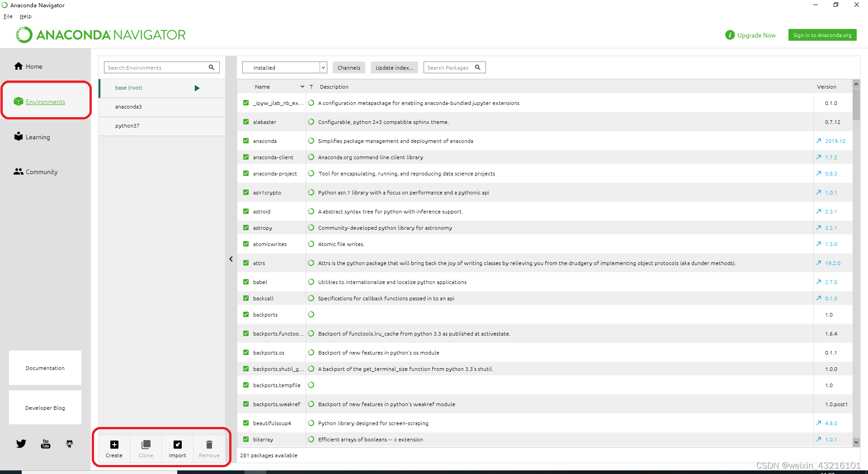Click the package list scrollbar thumb
The image size is (868, 474).
(856, 104)
